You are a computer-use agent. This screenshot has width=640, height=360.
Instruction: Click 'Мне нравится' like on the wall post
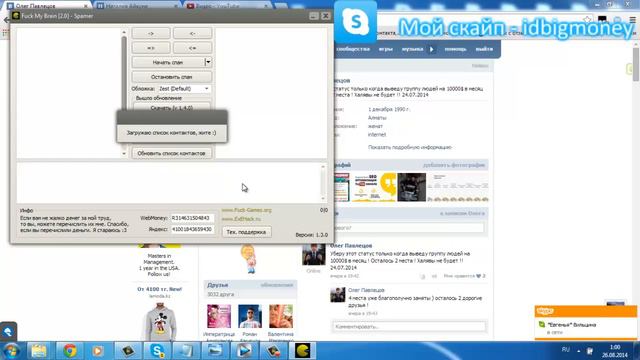point(464,276)
